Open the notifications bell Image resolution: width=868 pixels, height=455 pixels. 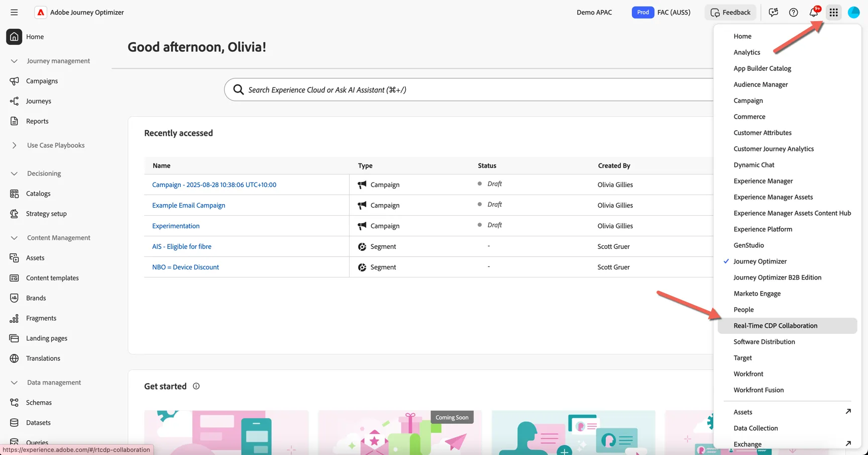tap(814, 12)
